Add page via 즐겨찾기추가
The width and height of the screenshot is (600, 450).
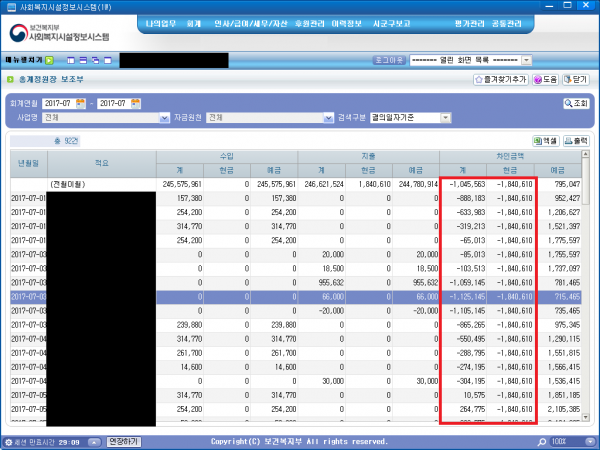pyautogui.click(x=499, y=79)
